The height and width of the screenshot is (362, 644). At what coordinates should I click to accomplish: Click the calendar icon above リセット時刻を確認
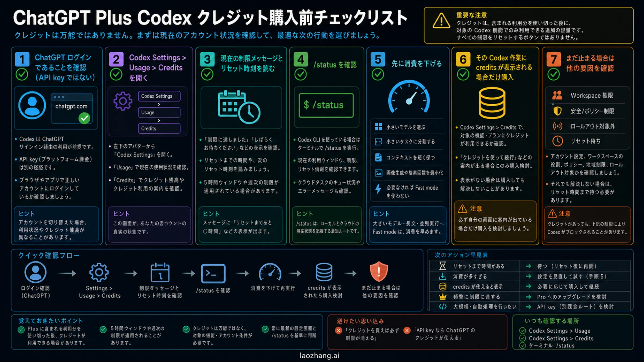(160, 272)
